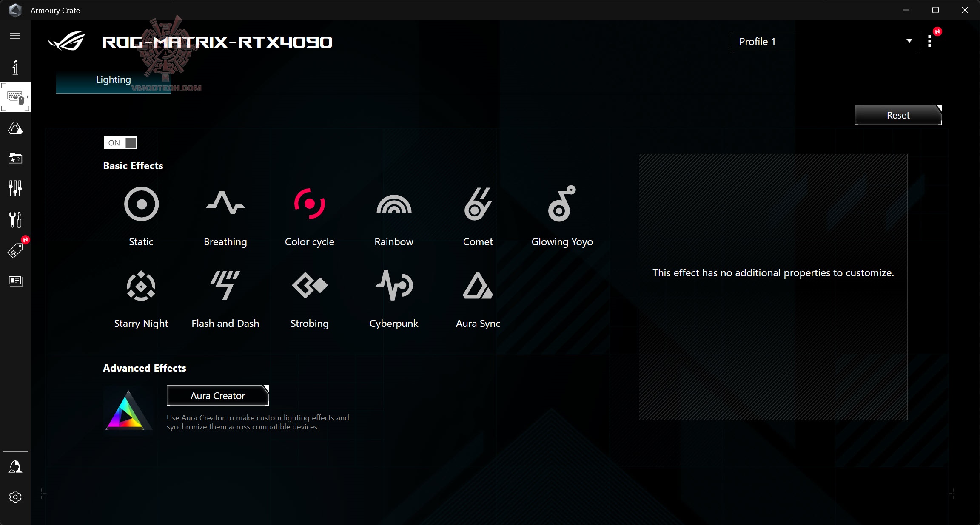This screenshot has width=980, height=525.
Task: Open Settings gear in sidebar
Action: tap(15, 497)
